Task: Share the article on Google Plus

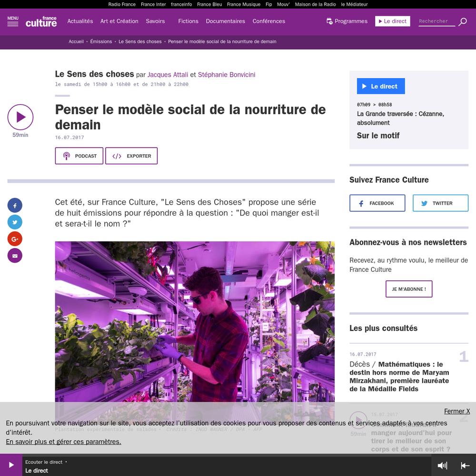Action: [15, 239]
